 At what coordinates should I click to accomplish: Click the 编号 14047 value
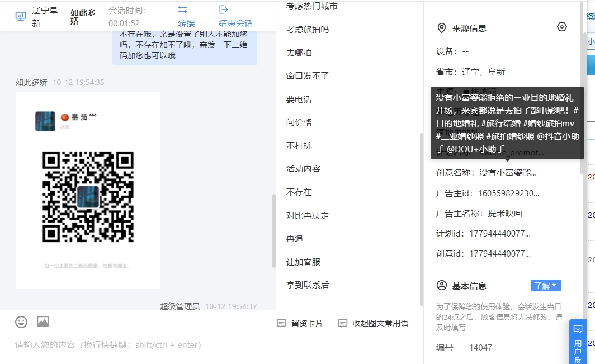coord(480,348)
